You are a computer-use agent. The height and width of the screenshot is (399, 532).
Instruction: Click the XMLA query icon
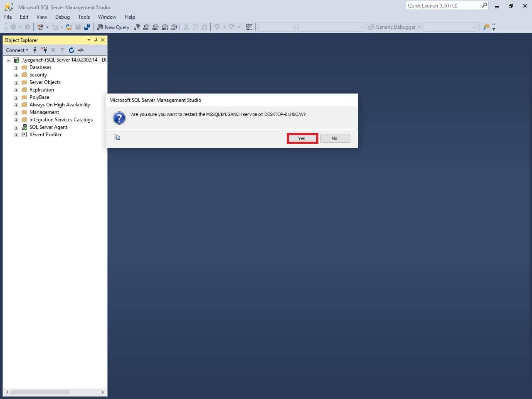(x=165, y=27)
